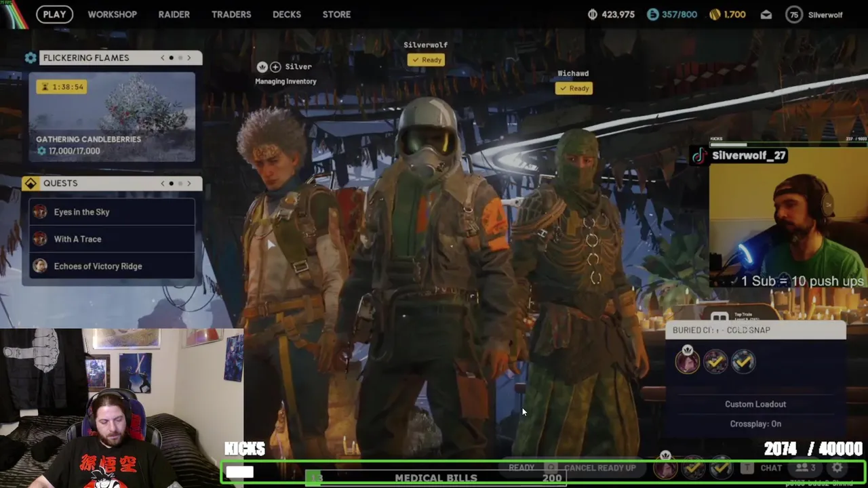Image resolution: width=868 pixels, height=488 pixels.
Task: Go to previous Flickering Flames event
Action: (x=162, y=58)
